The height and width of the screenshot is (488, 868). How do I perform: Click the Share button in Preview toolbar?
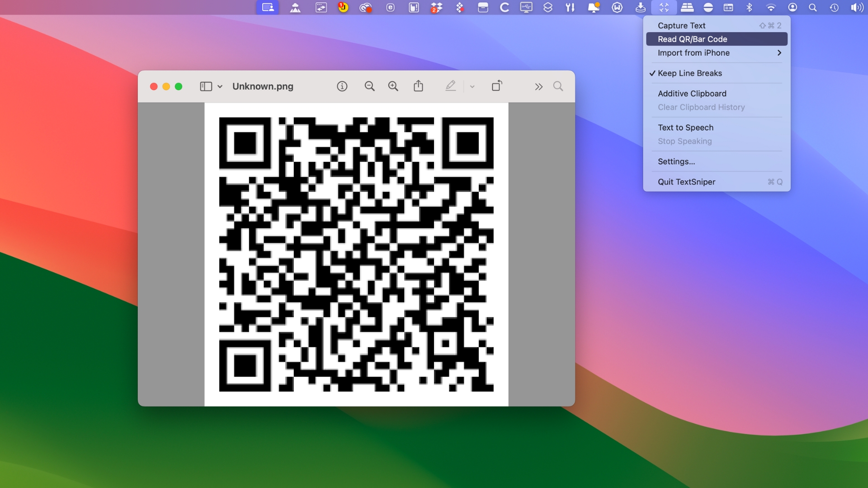pyautogui.click(x=419, y=86)
